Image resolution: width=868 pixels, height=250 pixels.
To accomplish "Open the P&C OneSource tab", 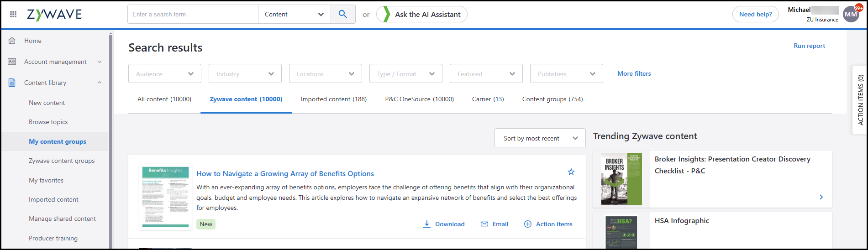I will (x=420, y=99).
